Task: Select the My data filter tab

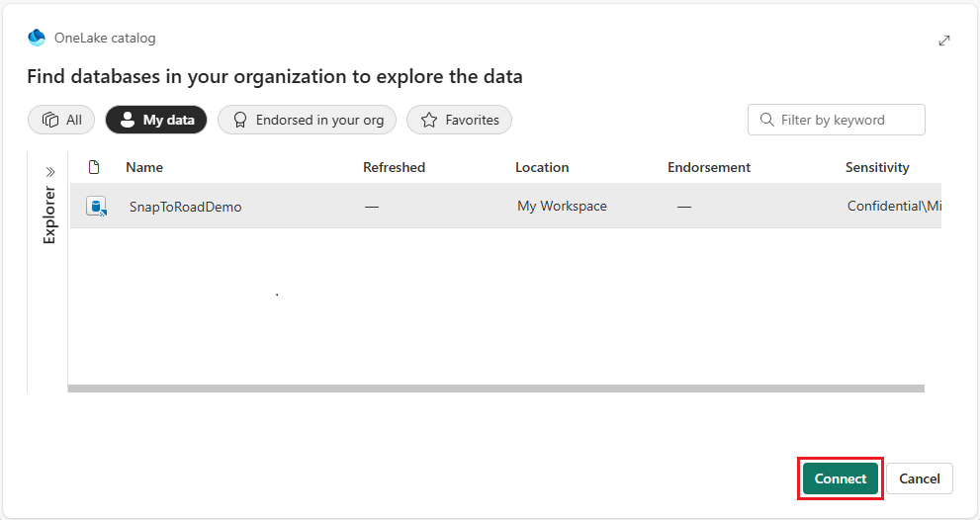Action: point(156,120)
